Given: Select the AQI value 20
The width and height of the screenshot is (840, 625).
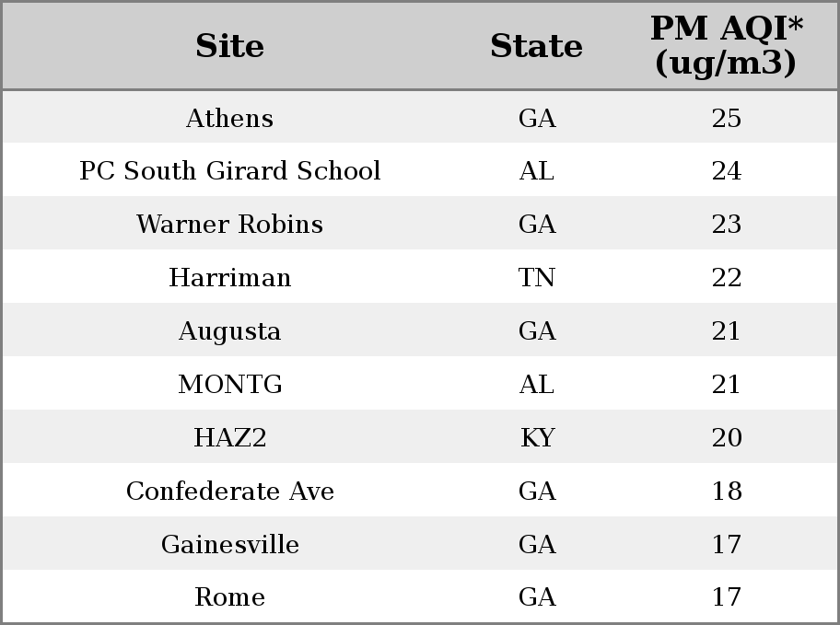Looking at the screenshot, I should coord(727,437).
